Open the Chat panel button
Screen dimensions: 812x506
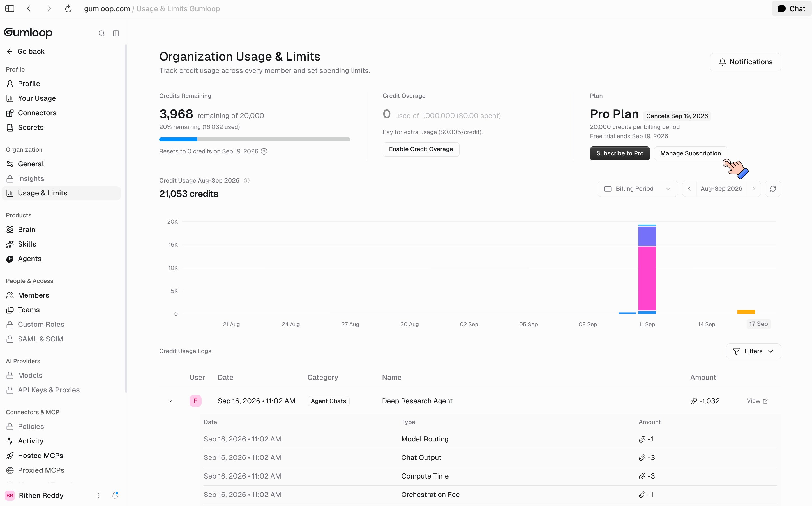[791, 9]
